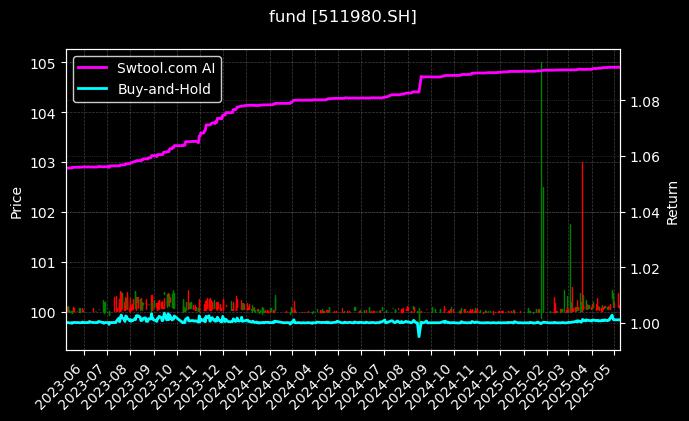Click the 100 price tick label
The width and height of the screenshot is (689, 421).
pyautogui.click(x=44, y=313)
